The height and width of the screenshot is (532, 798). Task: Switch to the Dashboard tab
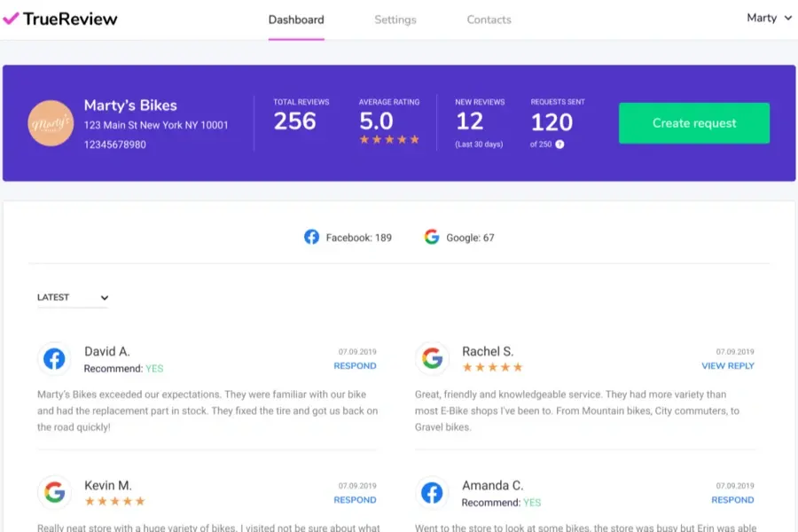coord(296,20)
